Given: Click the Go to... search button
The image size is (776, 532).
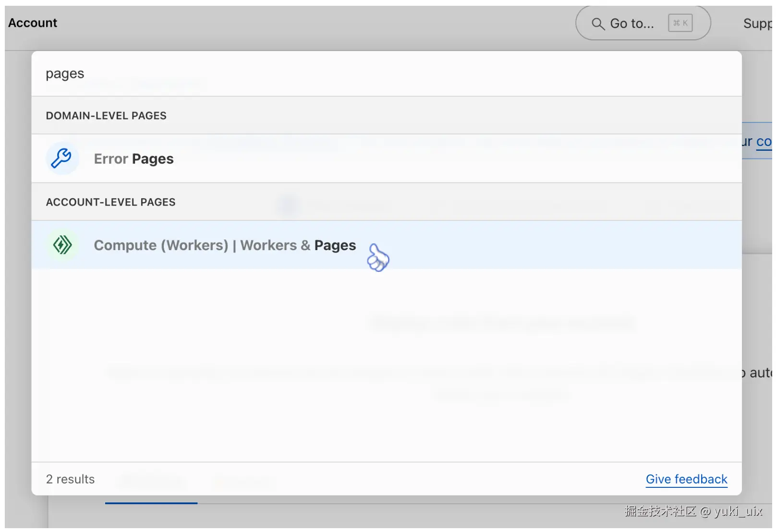Looking at the screenshot, I should 643,23.
